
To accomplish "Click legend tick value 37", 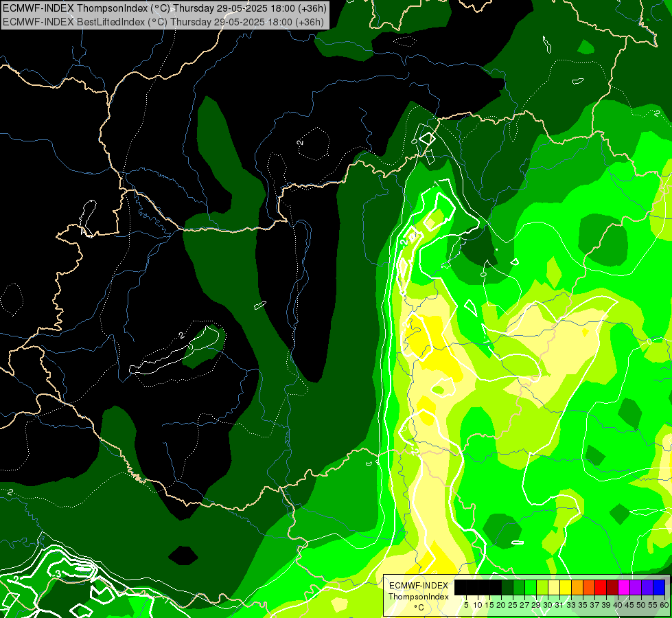I will coord(594,605).
